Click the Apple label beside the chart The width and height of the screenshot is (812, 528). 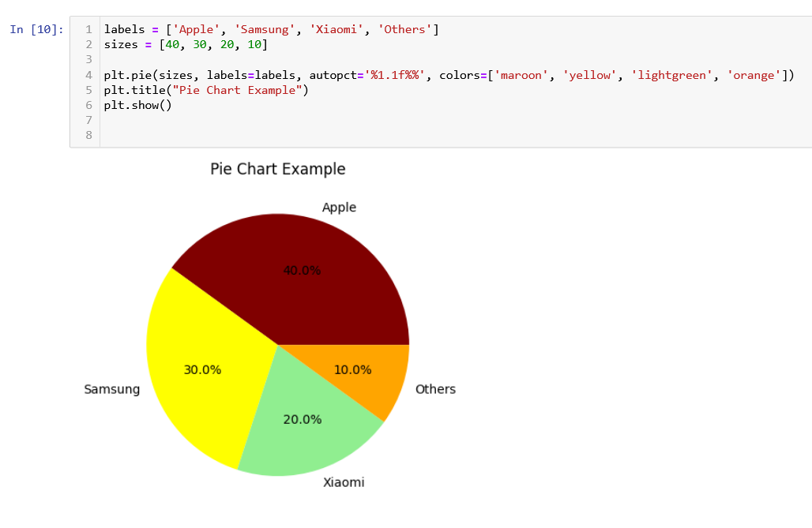click(x=339, y=208)
